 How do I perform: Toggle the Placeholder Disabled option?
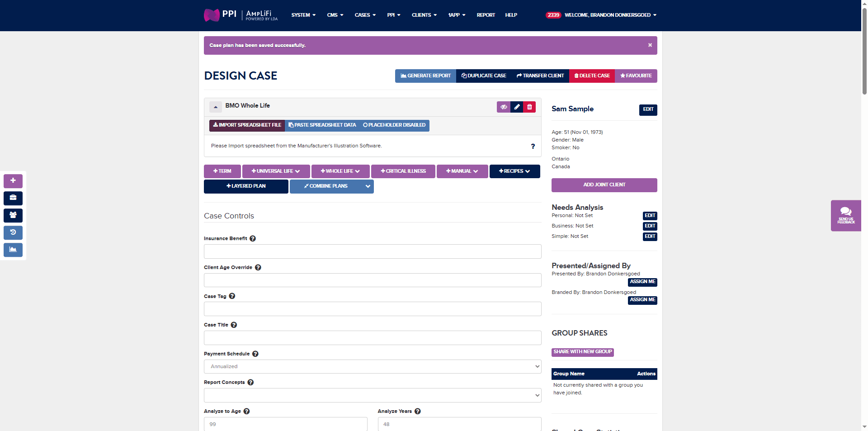tap(394, 125)
